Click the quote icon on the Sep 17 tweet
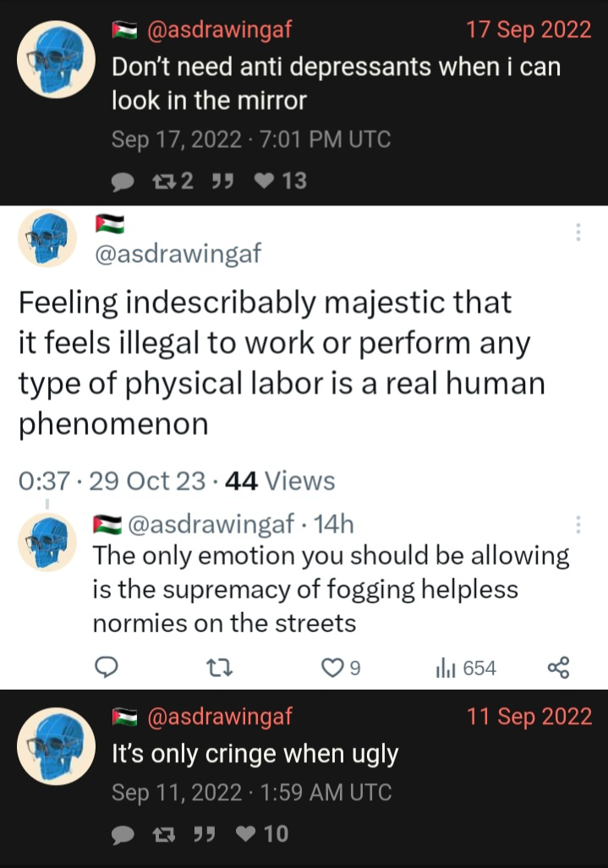 222,181
